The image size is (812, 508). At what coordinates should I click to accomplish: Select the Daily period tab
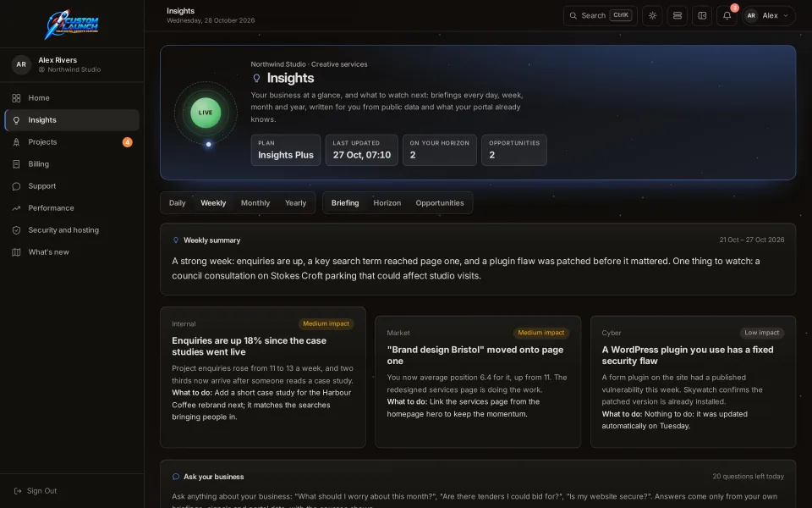(x=177, y=203)
